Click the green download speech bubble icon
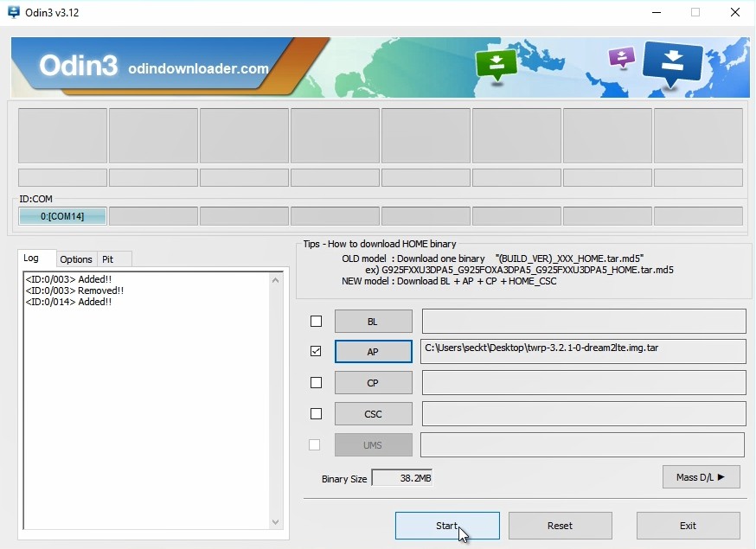 pos(497,64)
